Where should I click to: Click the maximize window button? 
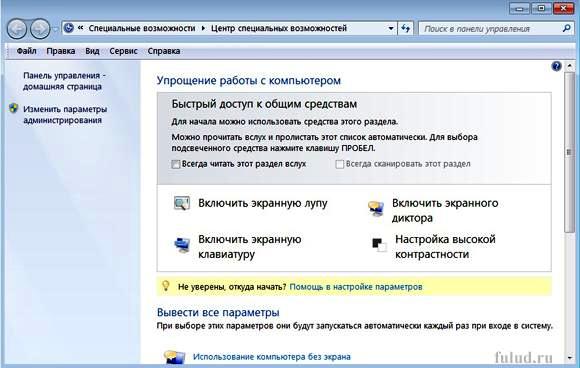tap(541, 9)
